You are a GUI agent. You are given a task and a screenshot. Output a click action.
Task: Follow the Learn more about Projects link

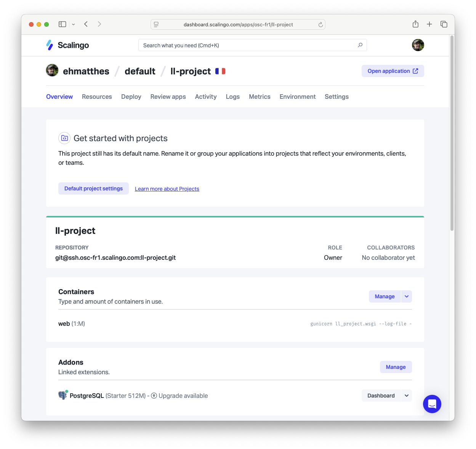coord(167,189)
